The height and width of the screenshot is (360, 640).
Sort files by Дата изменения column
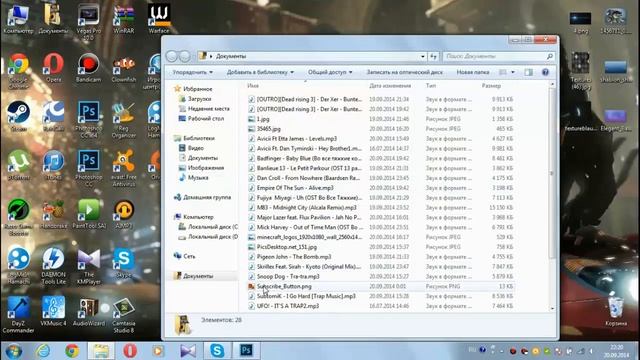point(390,86)
